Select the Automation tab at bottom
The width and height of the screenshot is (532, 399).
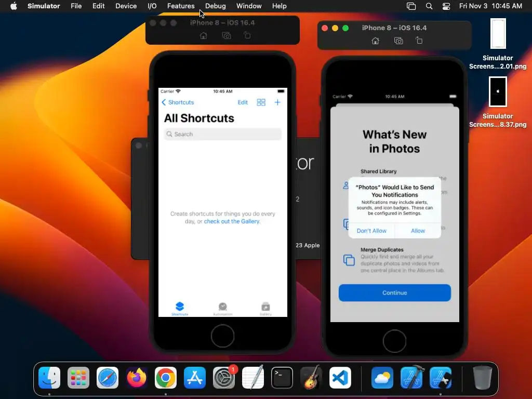222,309
